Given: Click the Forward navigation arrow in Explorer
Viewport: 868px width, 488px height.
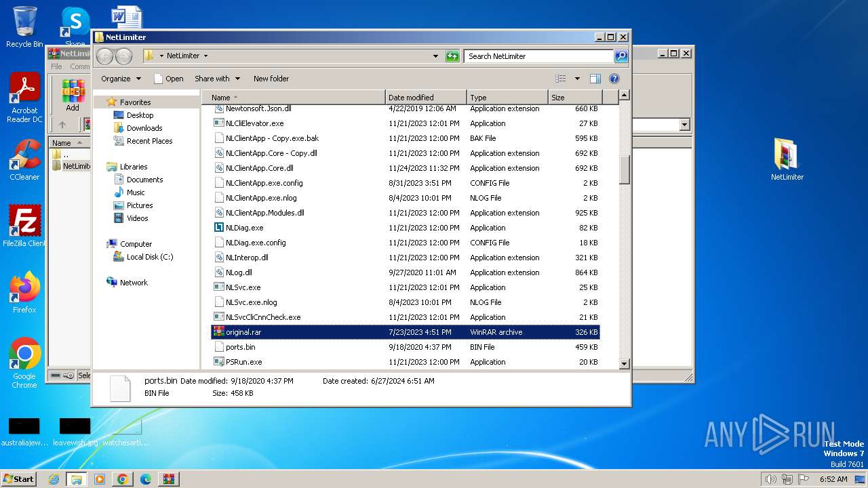Looking at the screenshot, I should coord(123,56).
